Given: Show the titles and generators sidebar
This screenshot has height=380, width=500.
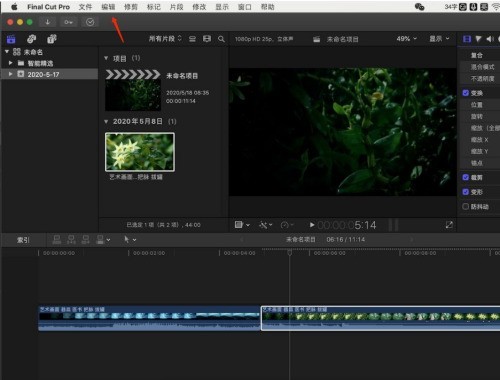Looking at the screenshot, I should [52, 39].
